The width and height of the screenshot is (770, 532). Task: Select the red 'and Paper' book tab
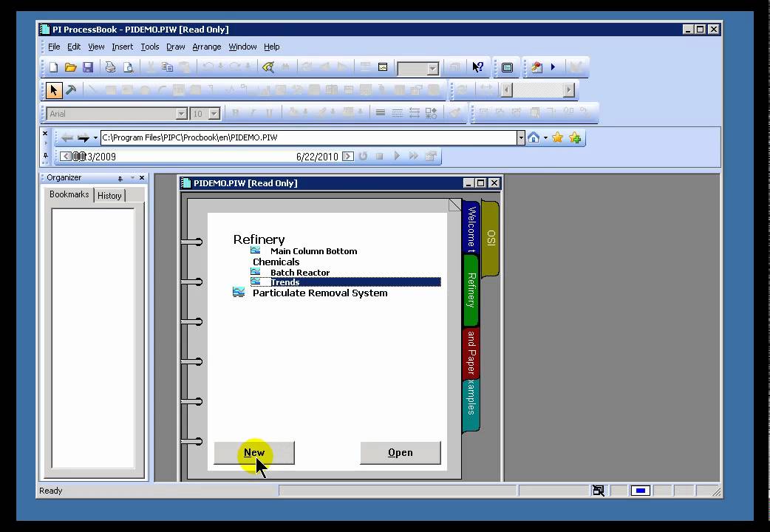pyautogui.click(x=471, y=352)
